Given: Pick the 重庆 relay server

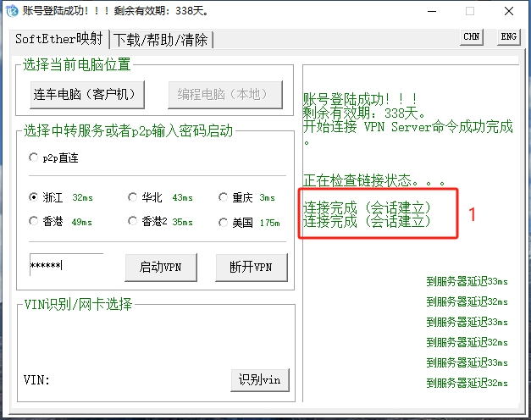Looking at the screenshot, I should pyautogui.click(x=224, y=197).
